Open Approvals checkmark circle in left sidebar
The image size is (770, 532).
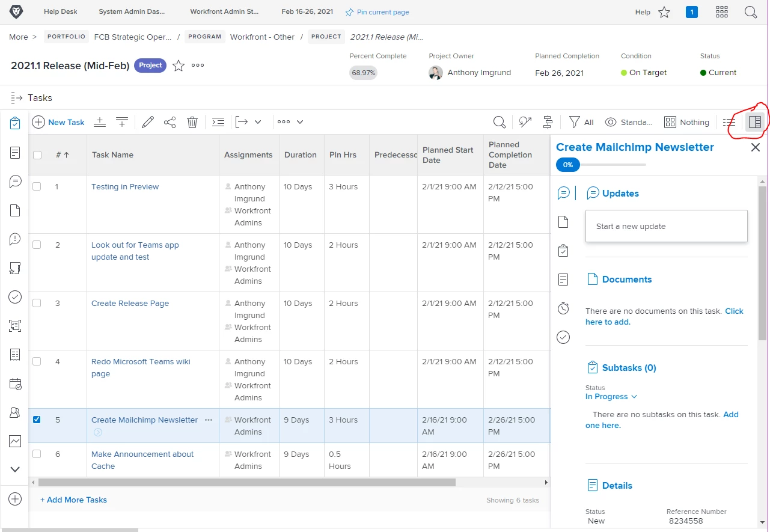click(x=16, y=297)
